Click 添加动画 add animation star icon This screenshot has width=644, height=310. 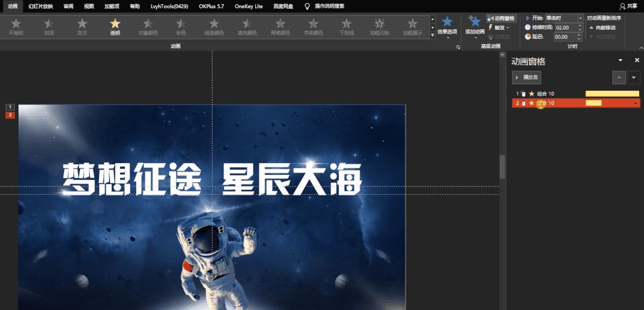[474, 22]
